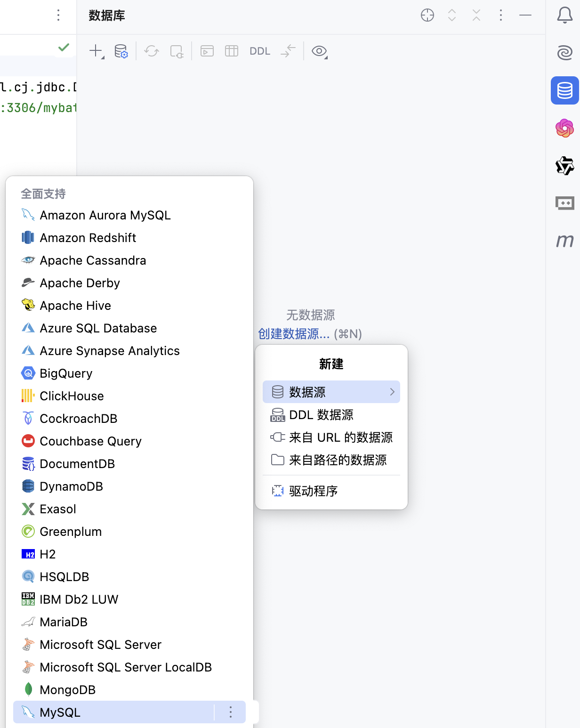Select HSQLDB entry
Viewport: 580px width, 728px height.
tap(129, 577)
